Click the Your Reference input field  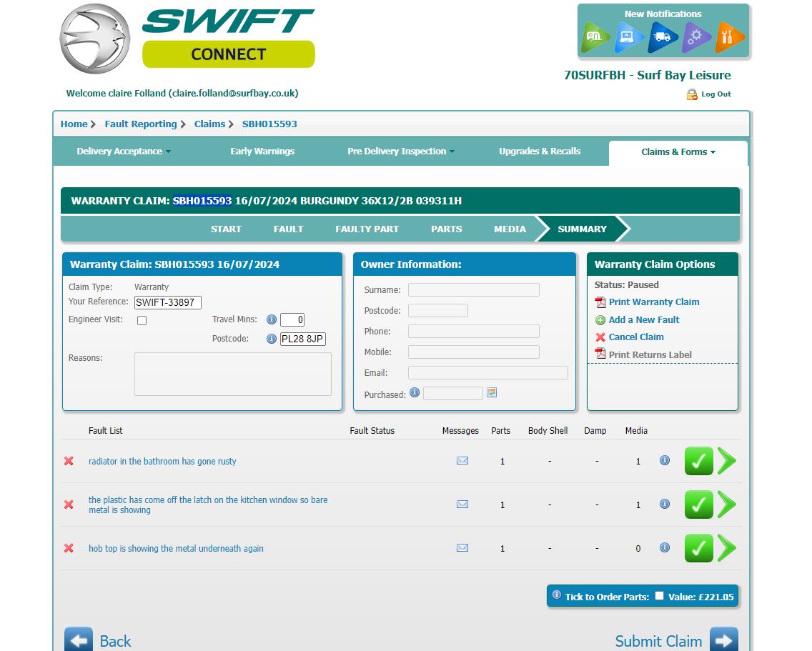168,302
